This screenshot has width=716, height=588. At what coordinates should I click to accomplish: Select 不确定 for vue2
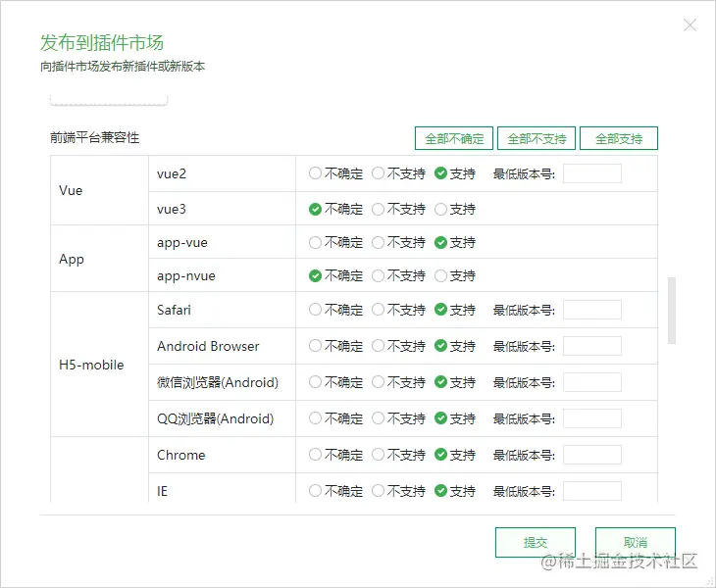tap(315, 173)
